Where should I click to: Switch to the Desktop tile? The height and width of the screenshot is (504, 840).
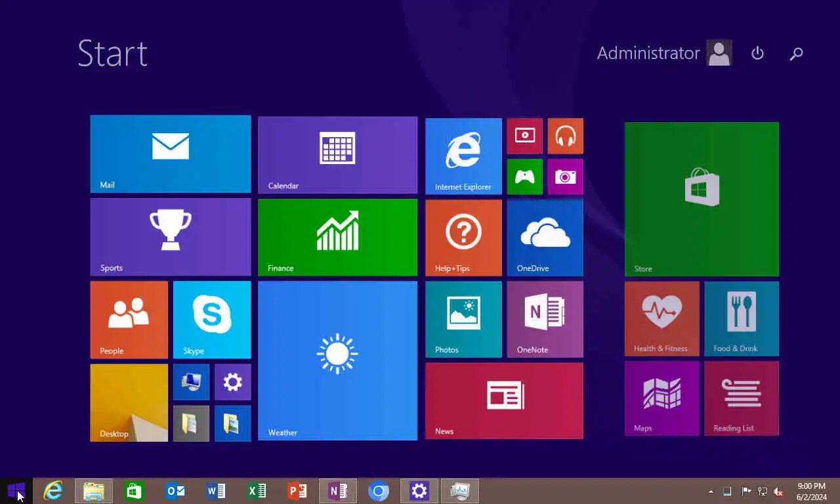pos(129,403)
